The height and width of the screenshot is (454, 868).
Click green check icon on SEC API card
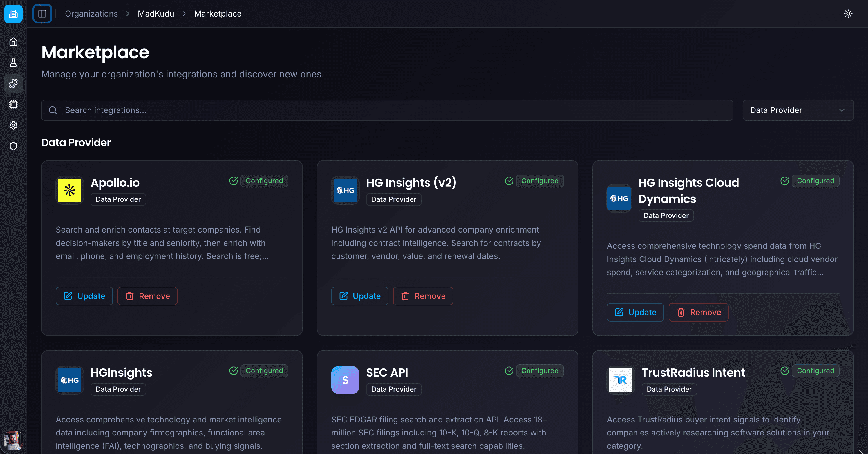[x=509, y=371]
